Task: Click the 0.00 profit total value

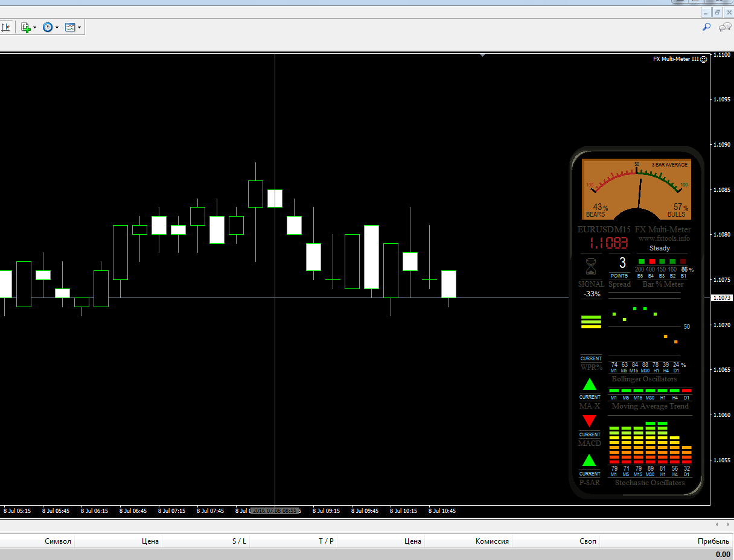Action: tap(723, 554)
